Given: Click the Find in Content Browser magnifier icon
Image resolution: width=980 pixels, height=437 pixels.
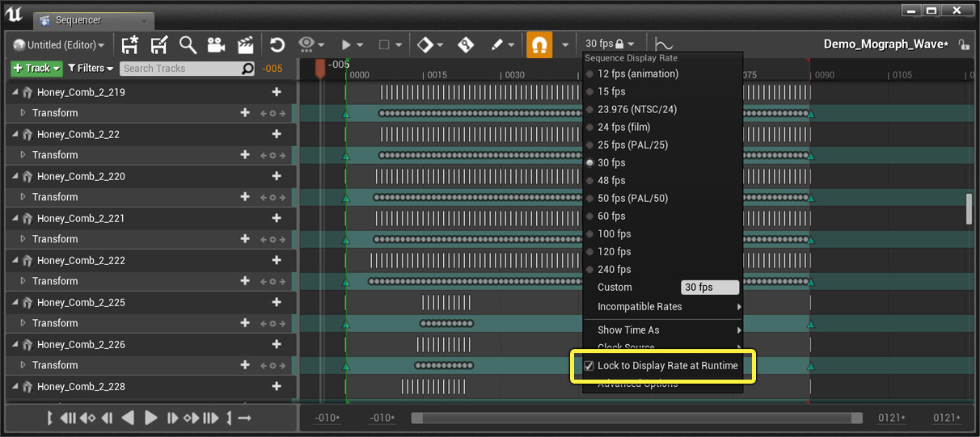Looking at the screenshot, I should coord(188,44).
